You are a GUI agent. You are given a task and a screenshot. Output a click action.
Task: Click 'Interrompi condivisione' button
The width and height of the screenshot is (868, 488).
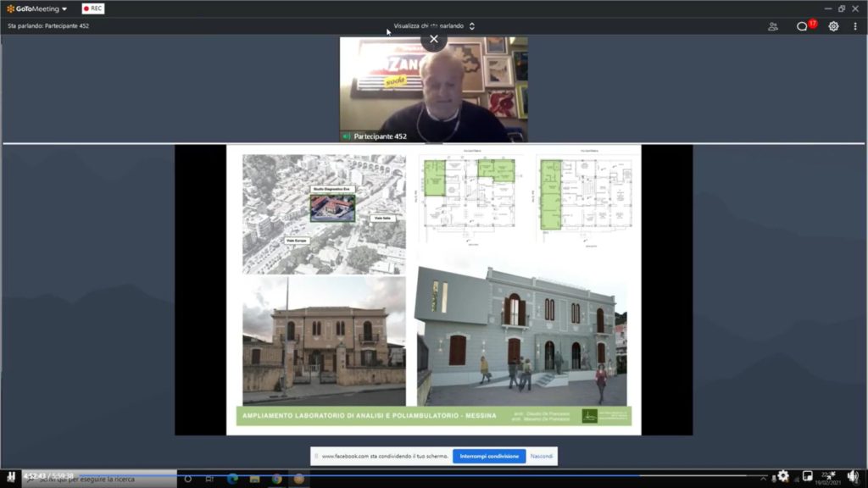(x=488, y=456)
